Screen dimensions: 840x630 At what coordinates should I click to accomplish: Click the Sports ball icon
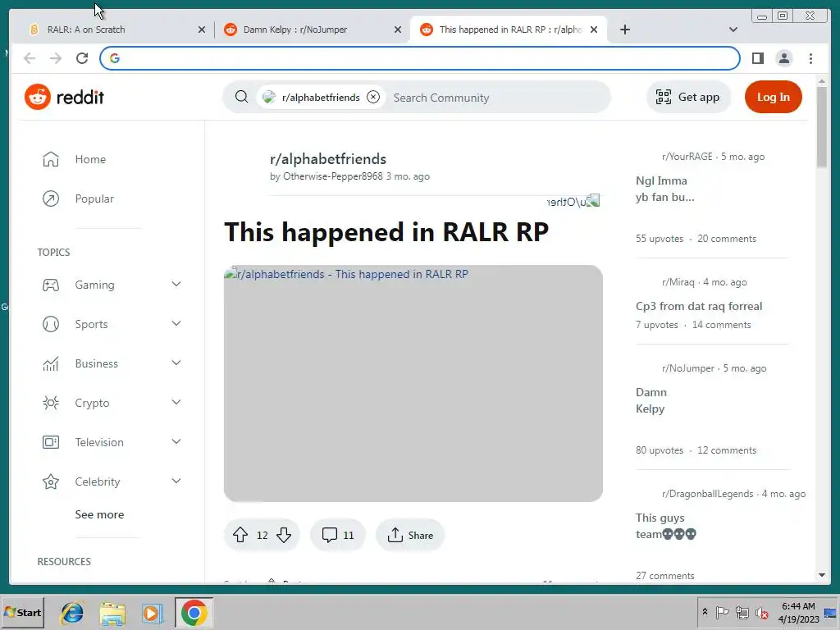(51, 324)
